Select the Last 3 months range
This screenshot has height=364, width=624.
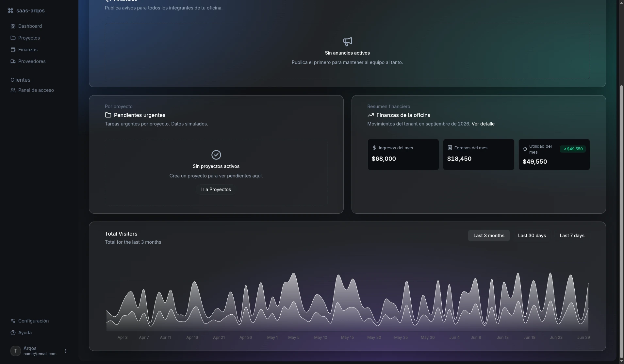click(x=489, y=236)
